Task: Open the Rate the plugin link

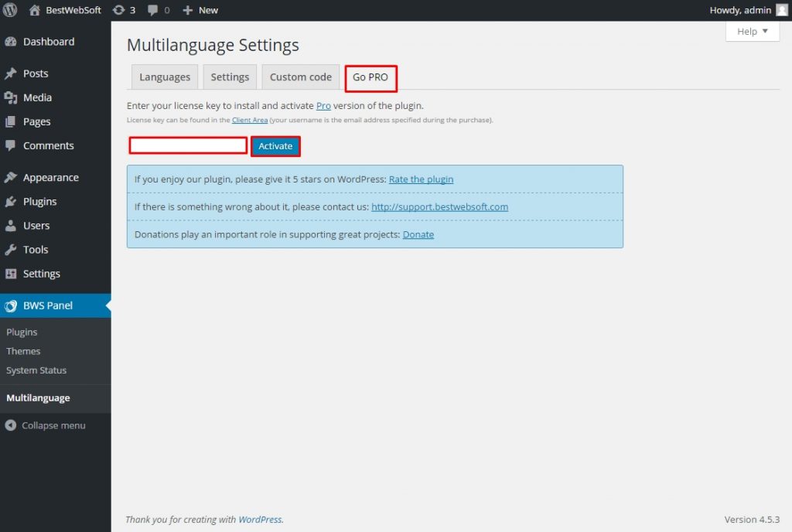Action: (421, 179)
